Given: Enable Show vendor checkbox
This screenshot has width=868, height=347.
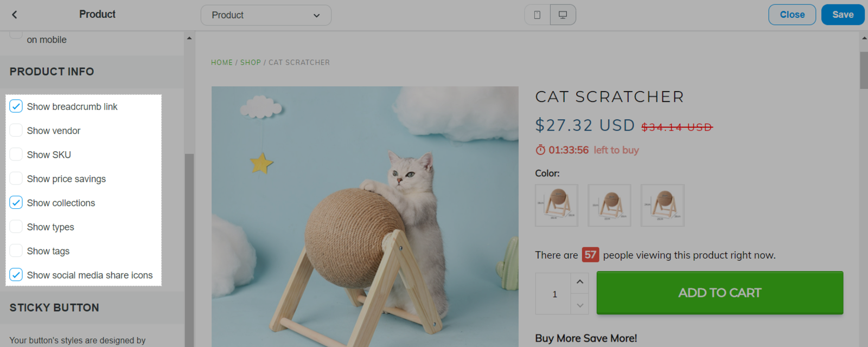Looking at the screenshot, I should [x=16, y=130].
